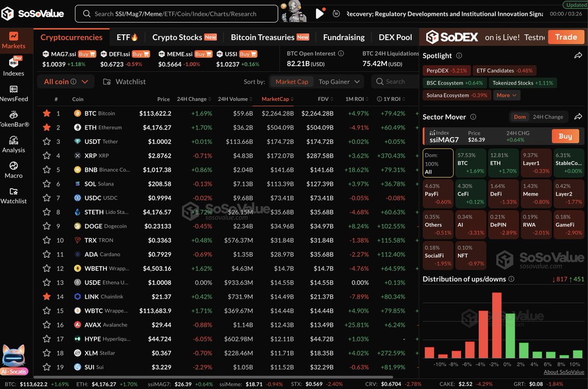Click the Tether coin icon
The height and width of the screenshot is (389, 588).
(x=77, y=142)
